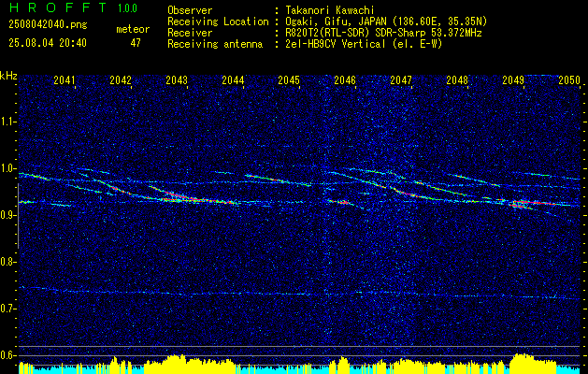The width and height of the screenshot is (588, 374).
Task: Click the meteor count value 47
Action: coord(136,43)
